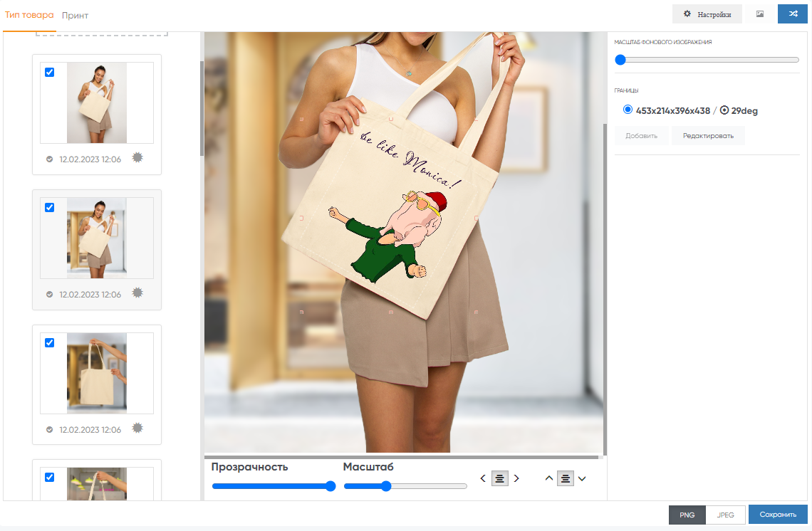The width and height of the screenshot is (812, 531).
Task: Click the second mockup date 12.02.2023 12:06
Action: [90, 295]
